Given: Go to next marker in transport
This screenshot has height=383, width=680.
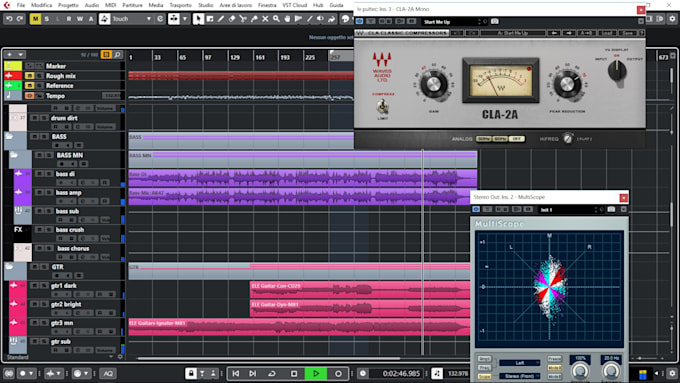Looking at the screenshot, I should [x=252, y=373].
